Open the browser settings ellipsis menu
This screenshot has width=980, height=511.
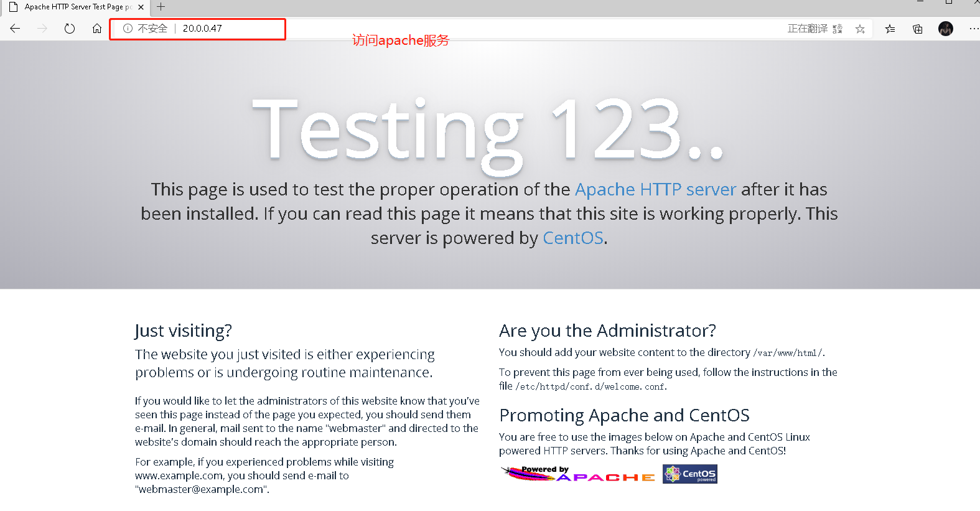pyautogui.click(x=974, y=29)
